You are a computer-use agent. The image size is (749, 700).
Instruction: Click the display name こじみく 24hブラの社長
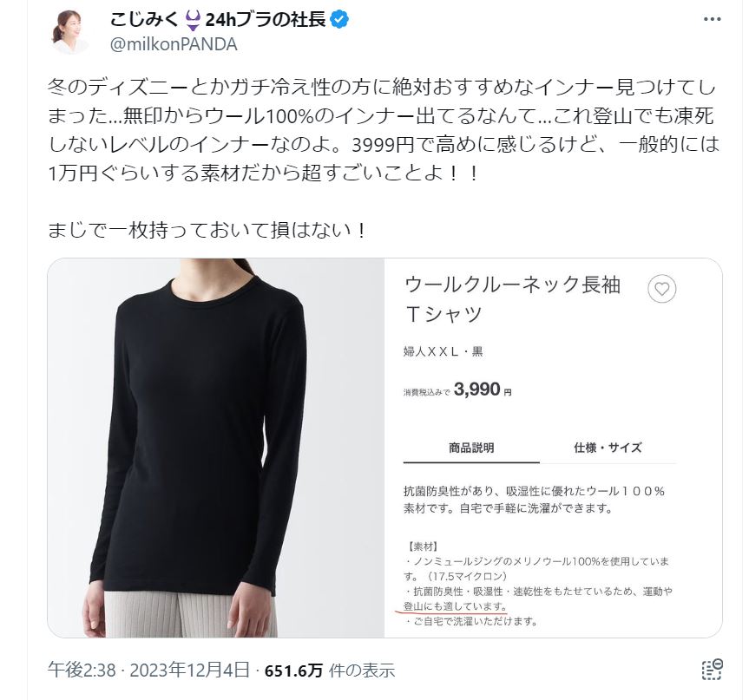(218, 20)
